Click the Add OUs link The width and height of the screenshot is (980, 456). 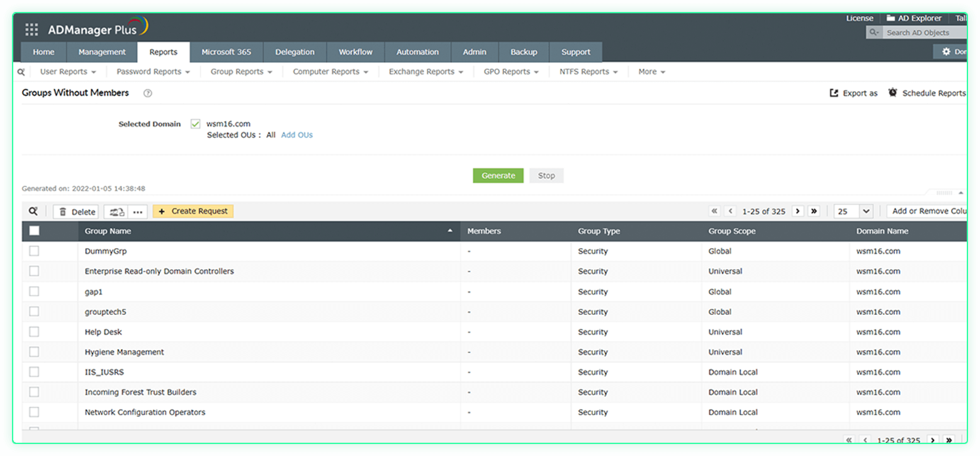[x=297, y=135]
